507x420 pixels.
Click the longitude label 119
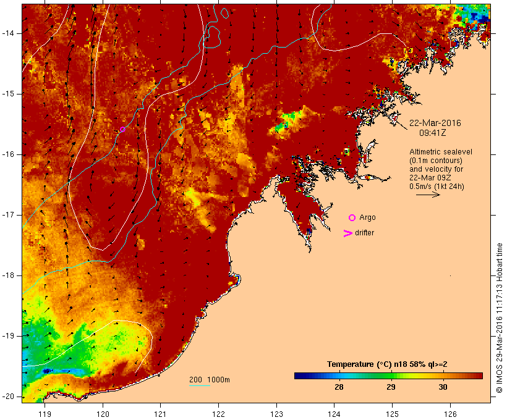[45, 414]
